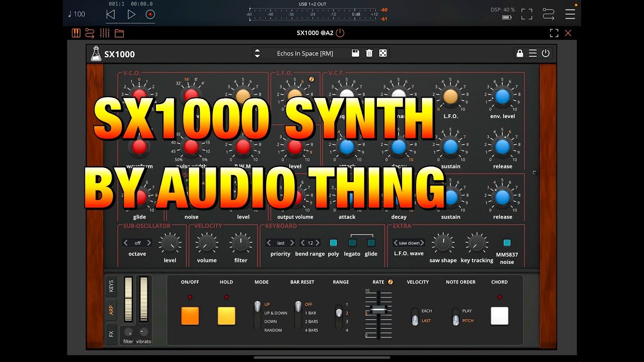
Task: Toggle the keyboard glide switch
Action: 371,243
